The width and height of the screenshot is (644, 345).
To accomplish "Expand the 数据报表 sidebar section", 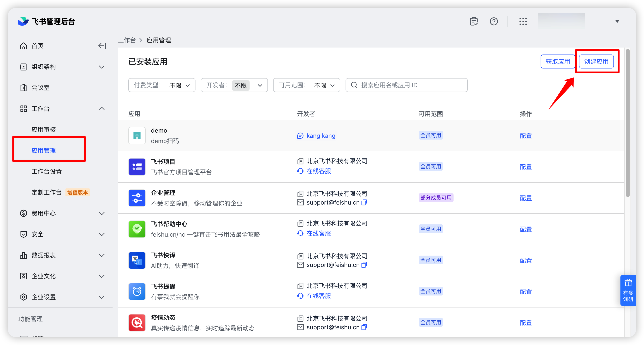I will click(101, 255).
